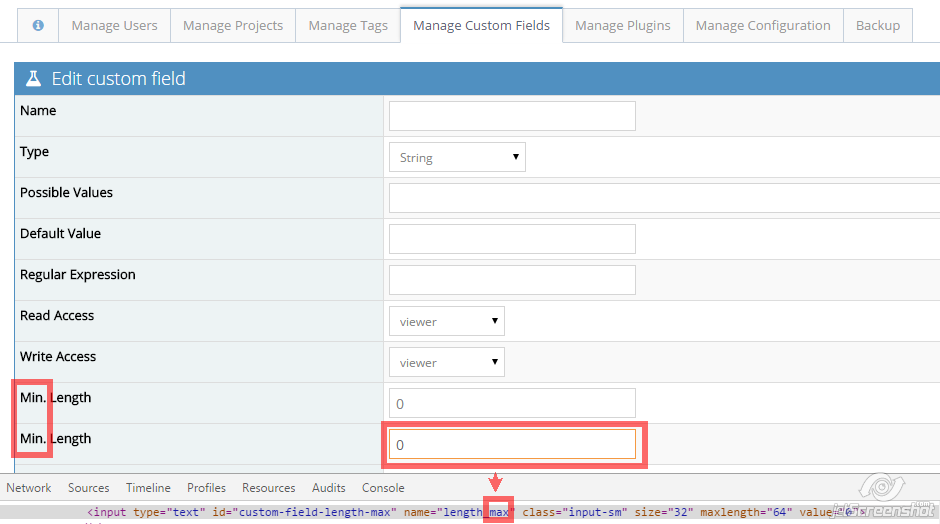Click the Name text field

(x=512, y=116)
